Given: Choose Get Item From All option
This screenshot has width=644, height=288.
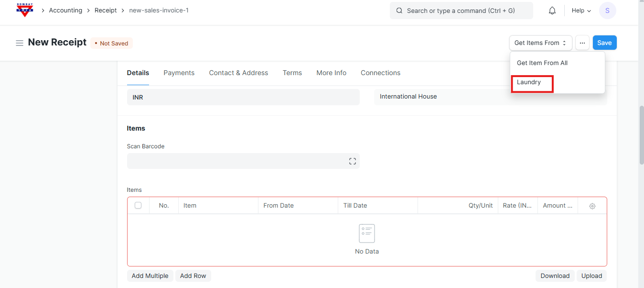Looking at the screenshot, I should (x=542, y=63).
